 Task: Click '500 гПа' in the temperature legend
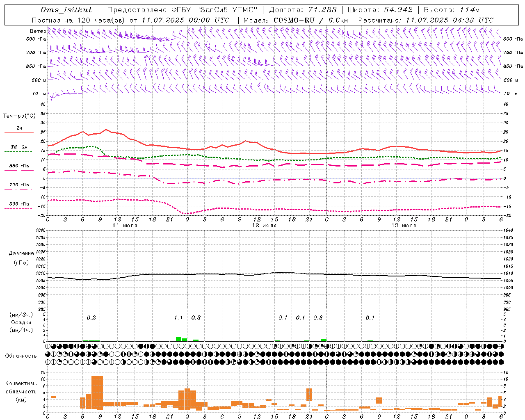click(x=19, y=204)
